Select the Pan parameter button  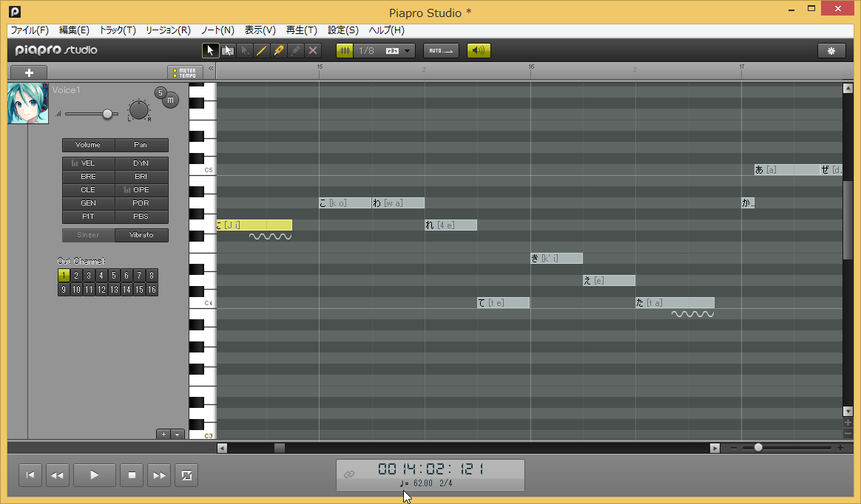coord(141,145)
